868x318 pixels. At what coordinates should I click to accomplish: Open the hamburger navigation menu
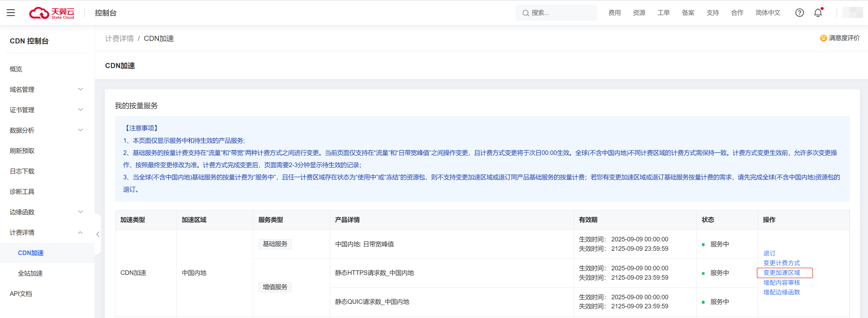(11, 13)
